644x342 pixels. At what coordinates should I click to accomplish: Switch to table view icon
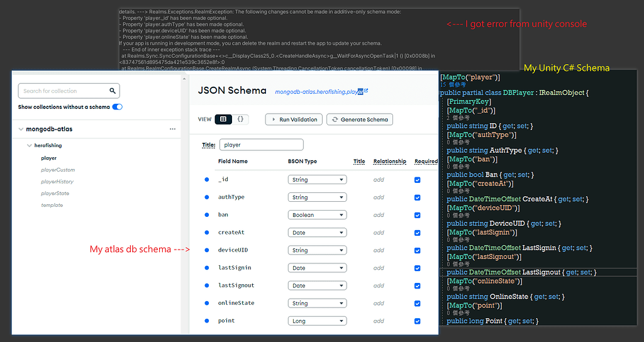223,119
